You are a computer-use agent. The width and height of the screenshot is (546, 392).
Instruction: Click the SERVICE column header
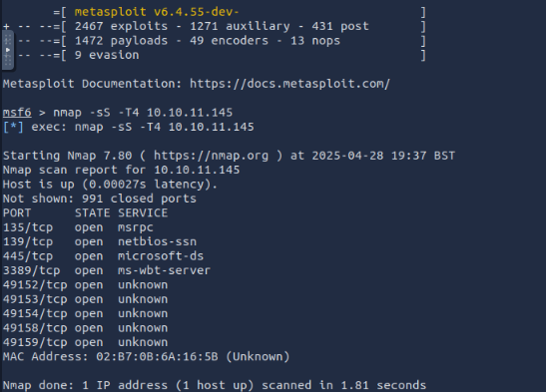coord(143,212)
